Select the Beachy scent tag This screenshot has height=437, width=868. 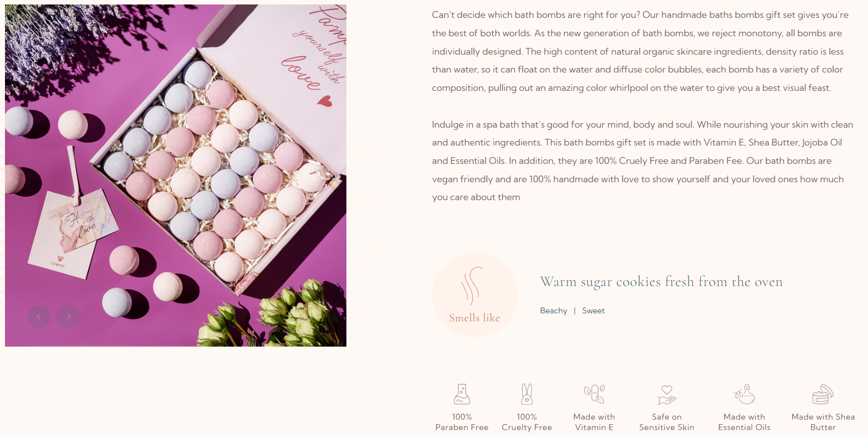[x=553, y=311]
